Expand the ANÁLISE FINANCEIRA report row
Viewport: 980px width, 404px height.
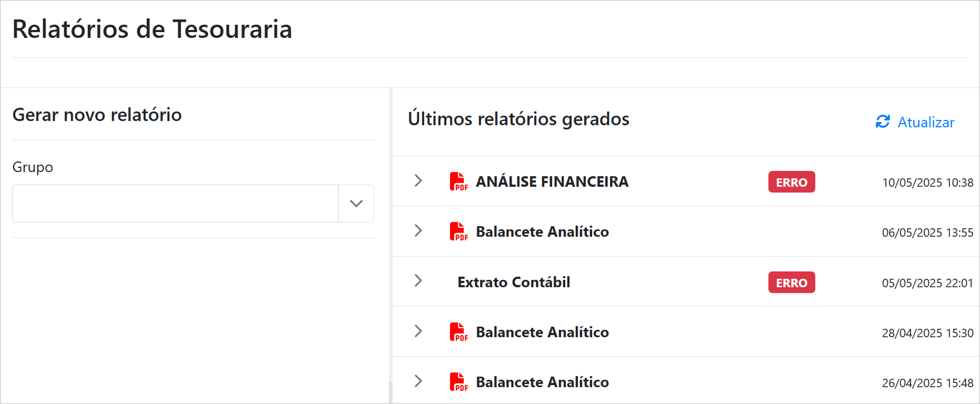418,181
